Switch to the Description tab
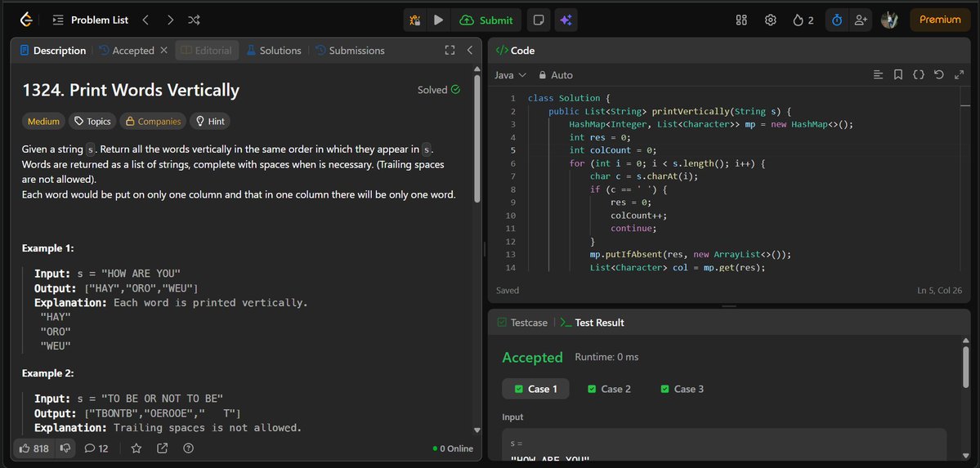This screenshot has width=980, height=468. tap(53, 51)
